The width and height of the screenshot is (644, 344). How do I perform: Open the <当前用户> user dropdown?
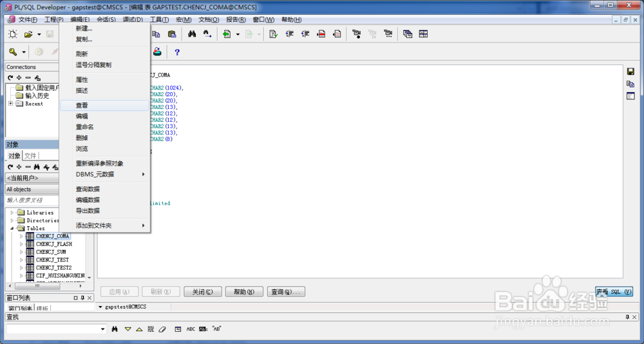pos(32,178)
